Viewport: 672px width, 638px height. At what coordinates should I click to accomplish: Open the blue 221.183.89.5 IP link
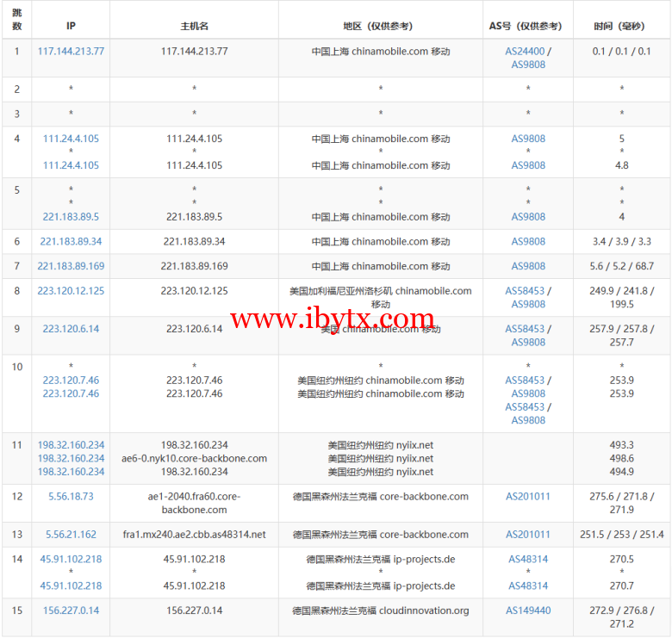71,217
